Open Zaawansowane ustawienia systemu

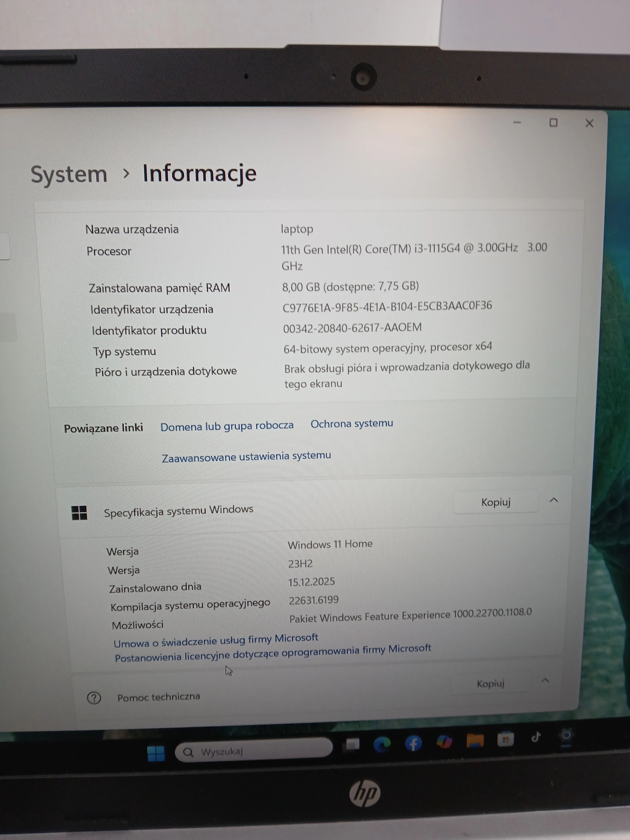tap(246, 456)
